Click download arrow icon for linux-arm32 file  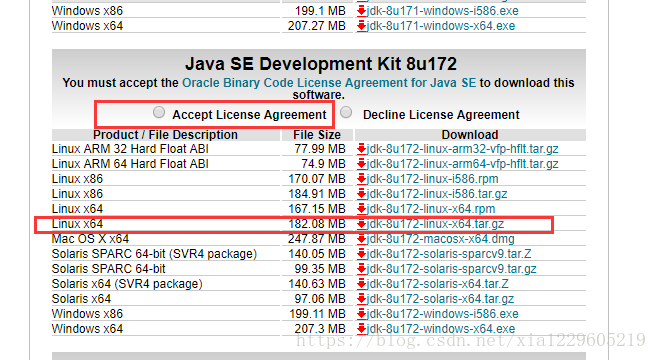coord(361,149)
